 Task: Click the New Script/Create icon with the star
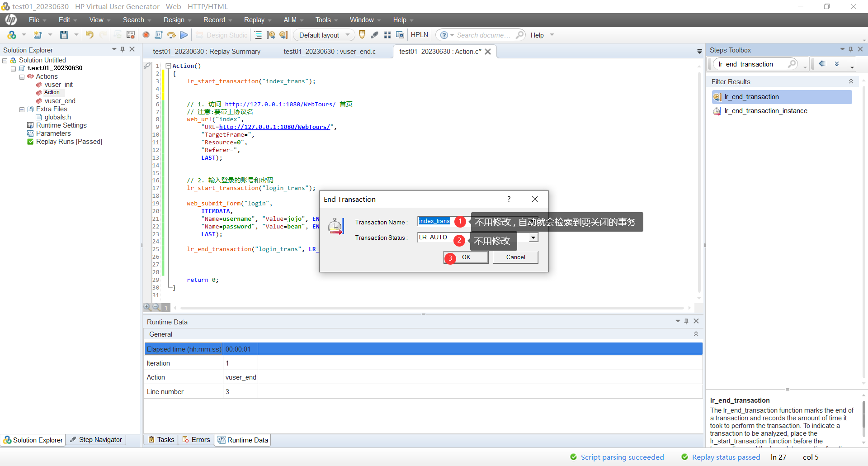[x=38, y=35]
